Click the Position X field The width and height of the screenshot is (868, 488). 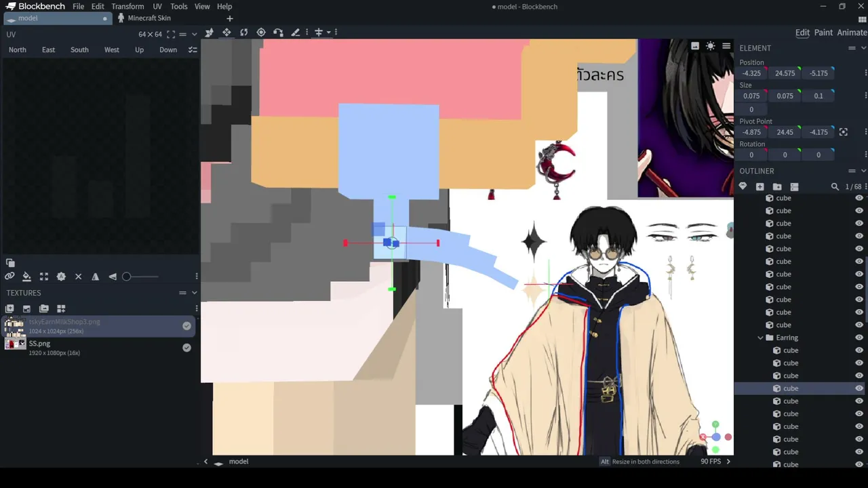point(751,73)
